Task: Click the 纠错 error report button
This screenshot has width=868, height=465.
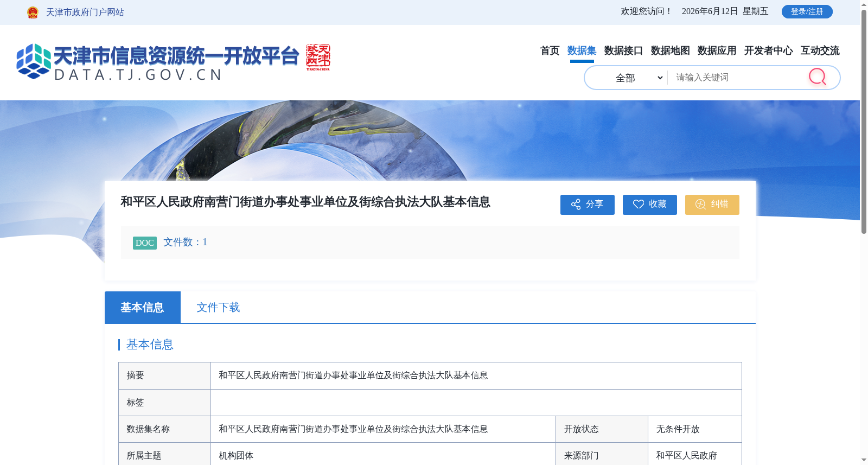Action: click(712, 205)
